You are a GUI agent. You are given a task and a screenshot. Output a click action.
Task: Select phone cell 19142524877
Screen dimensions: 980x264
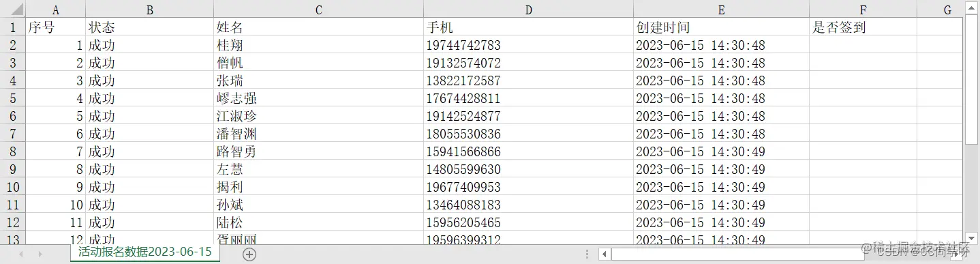(529, 116)
